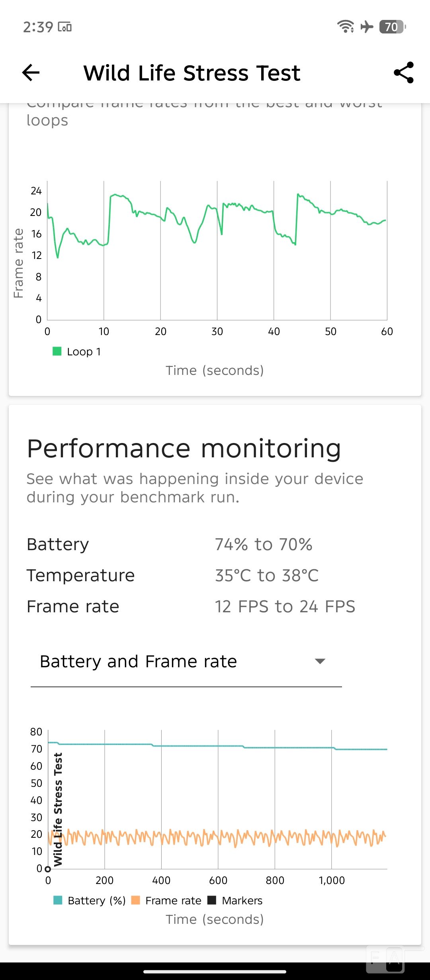Tap the Wild Life Stress Test title
The width and height of the screenshot is (430, 980).
point(192,73)
